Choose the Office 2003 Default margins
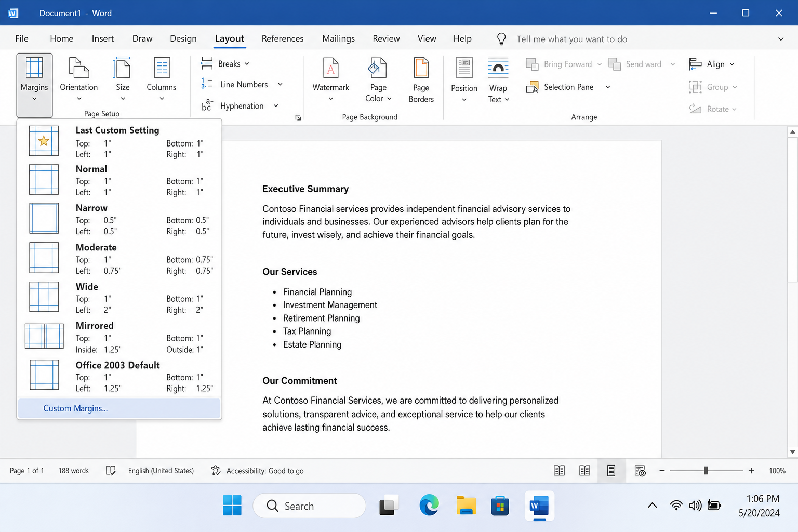Screen dimensions: 798x532 point(119,376)
